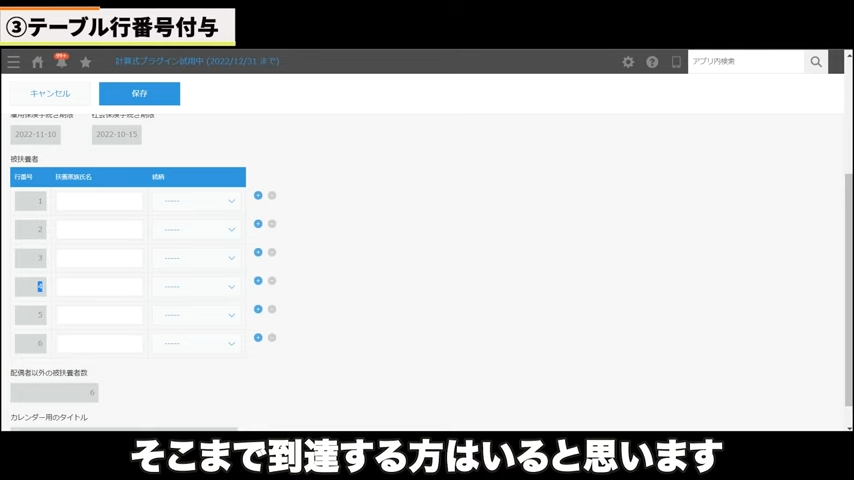Open the notifications bell
854x480 pixels.
[61, 61]
